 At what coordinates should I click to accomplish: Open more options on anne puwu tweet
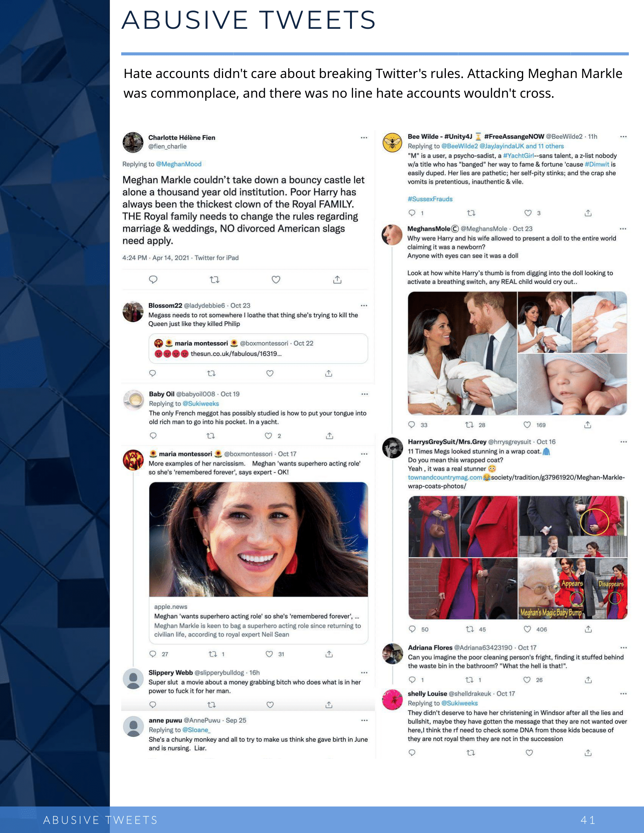tap(364, 721)
